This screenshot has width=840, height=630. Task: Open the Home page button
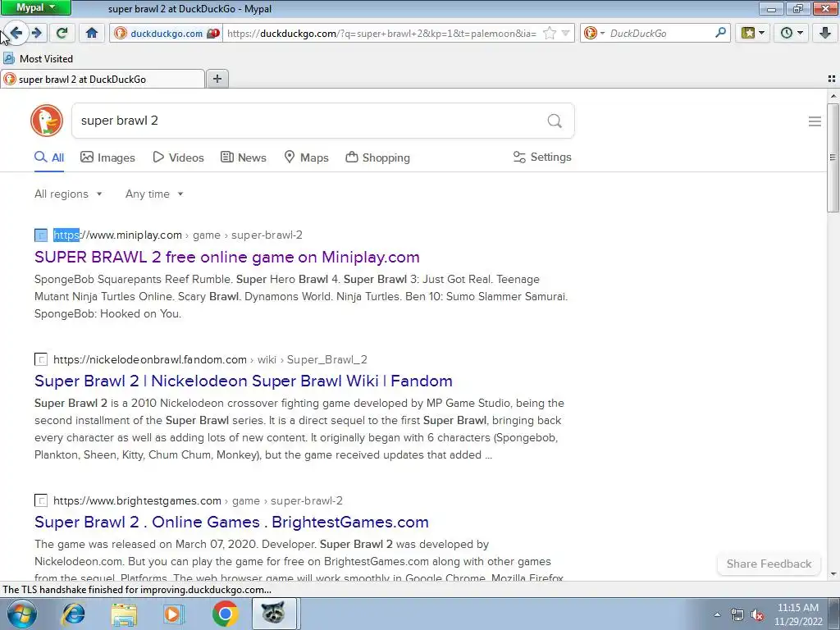coord(92,33)
